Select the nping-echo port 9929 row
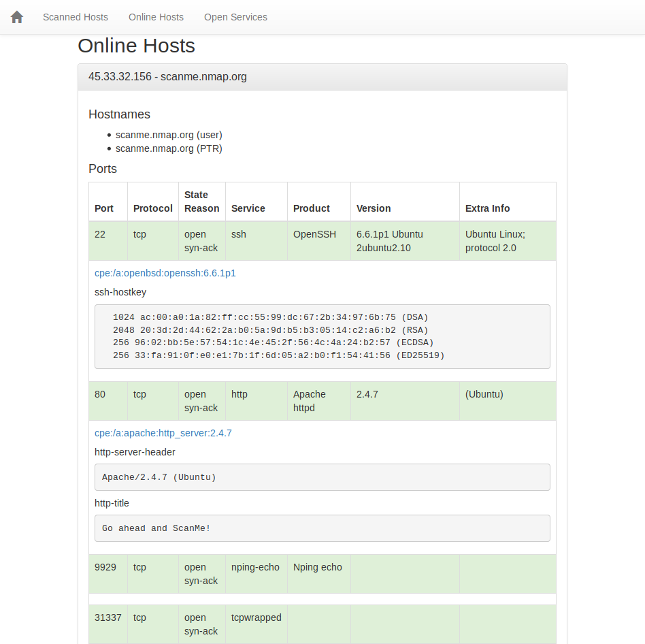The image size is (645, 644). [322, 574]
